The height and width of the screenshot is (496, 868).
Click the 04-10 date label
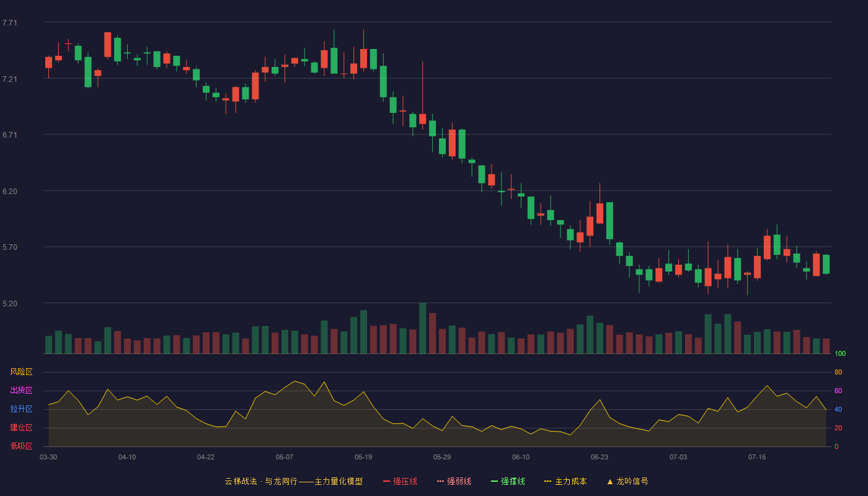pos(127,457)
